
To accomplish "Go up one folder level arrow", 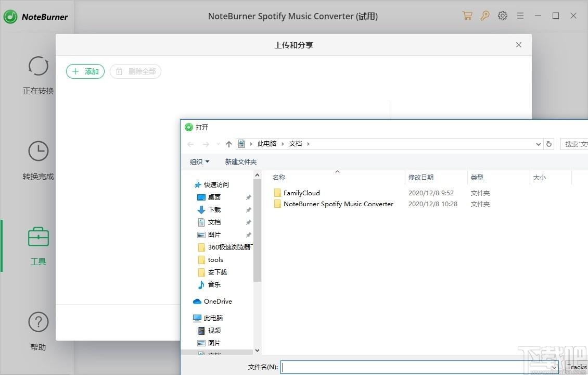I will click(x=228, y=144).
